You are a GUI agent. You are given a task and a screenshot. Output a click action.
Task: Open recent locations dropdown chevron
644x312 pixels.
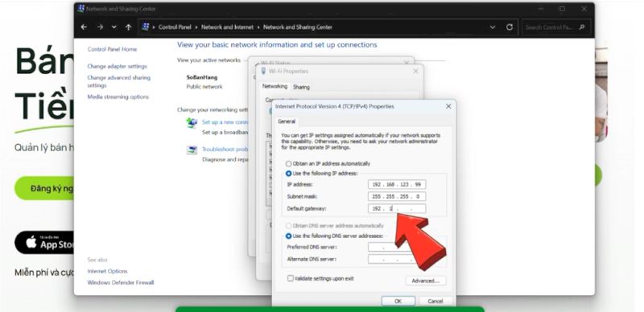(114, 27)
